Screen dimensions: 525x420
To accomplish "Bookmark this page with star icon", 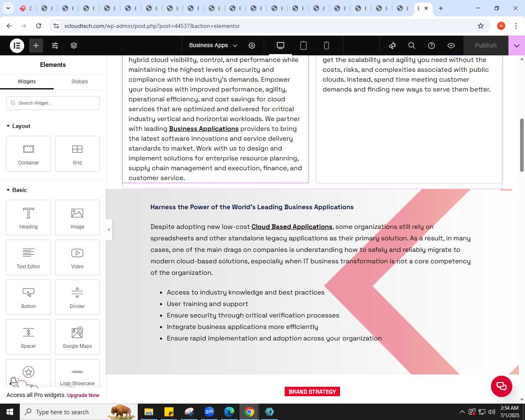I will pyautogui.click(x=481, y=26).
